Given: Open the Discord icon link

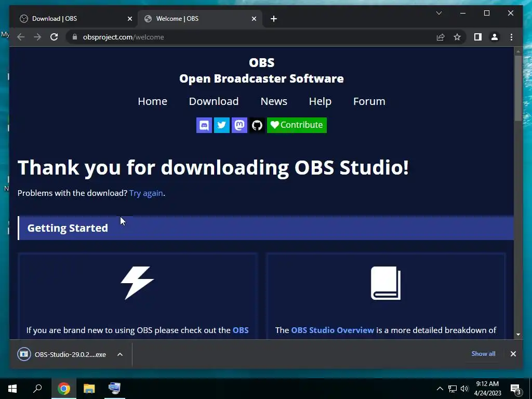Looking at the screenshot, I should click(x=204, y=125).
